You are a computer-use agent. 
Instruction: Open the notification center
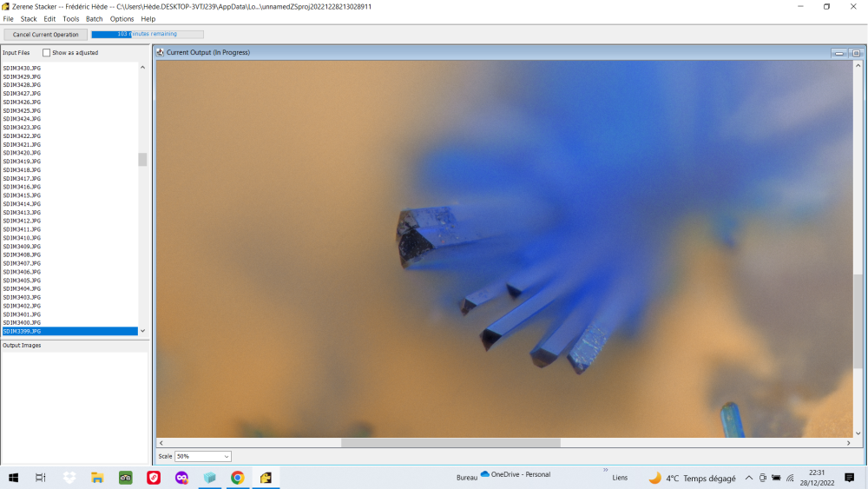click(x=849, y=478)
